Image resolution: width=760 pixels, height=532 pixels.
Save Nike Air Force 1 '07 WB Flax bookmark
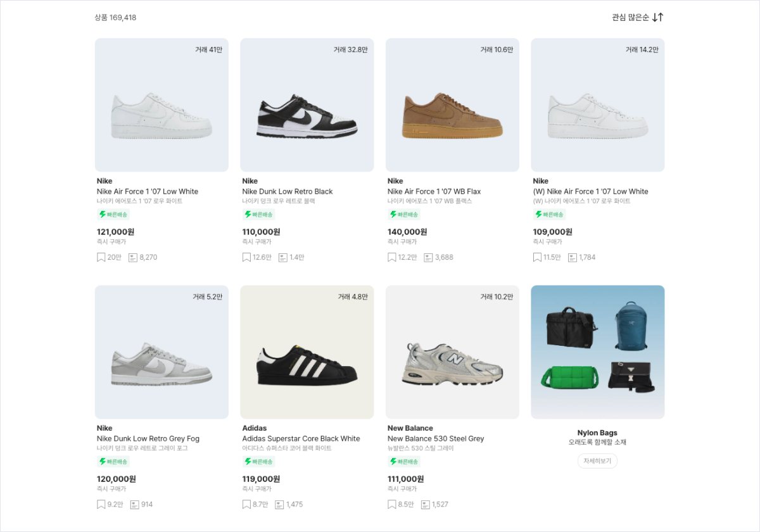[392, 257]
